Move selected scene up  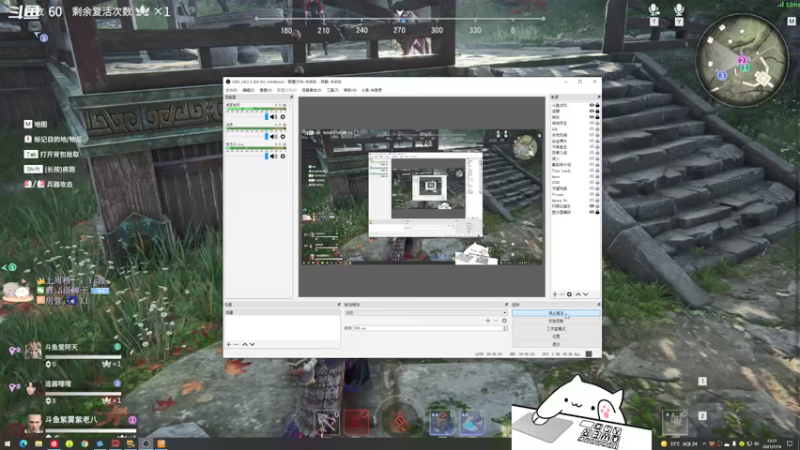coord(244,344)
